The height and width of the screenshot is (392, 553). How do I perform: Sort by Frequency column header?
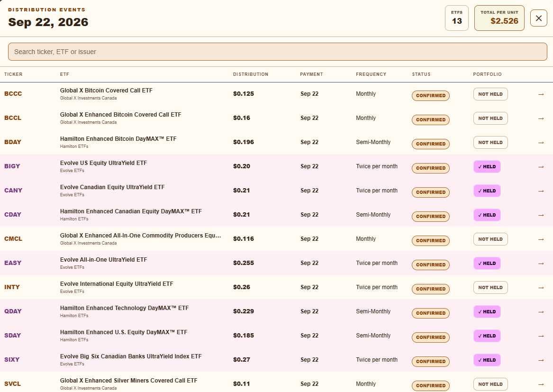click(x=371, y=74)
